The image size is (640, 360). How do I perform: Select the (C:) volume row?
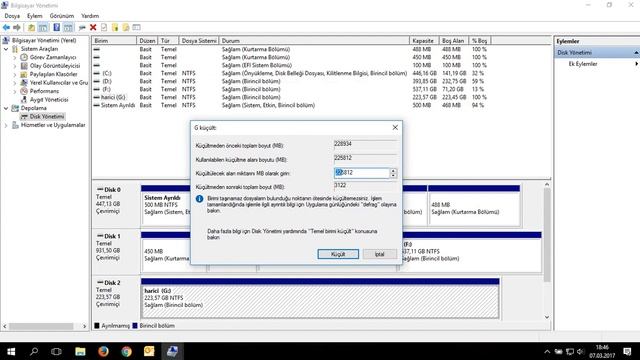[x=291, y=73]
